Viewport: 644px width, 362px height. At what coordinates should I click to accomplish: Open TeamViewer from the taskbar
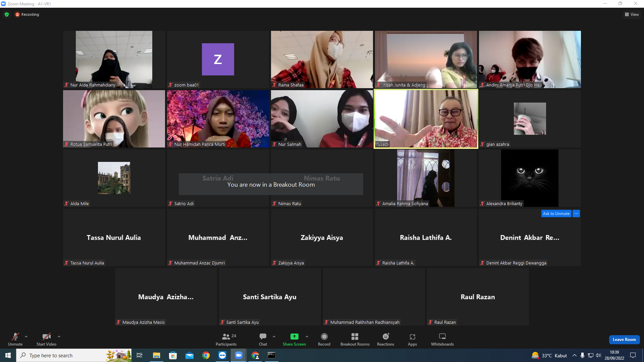[x=222, y=355]
